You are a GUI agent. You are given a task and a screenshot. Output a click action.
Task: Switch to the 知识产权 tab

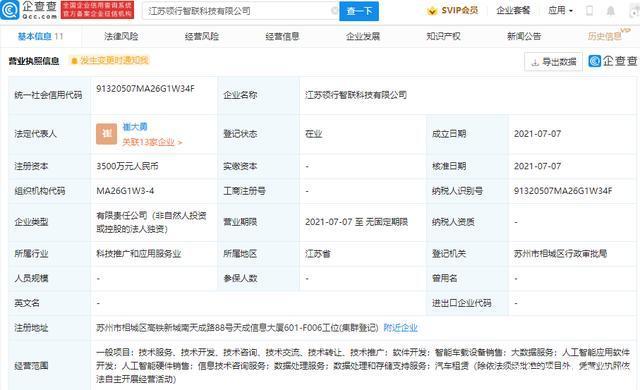click(443, 36)
